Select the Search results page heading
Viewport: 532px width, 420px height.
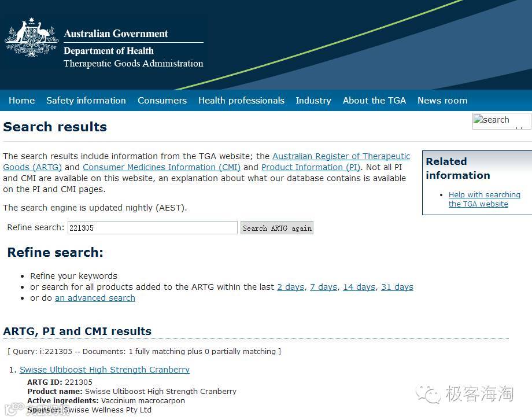(x=55, y=127)
